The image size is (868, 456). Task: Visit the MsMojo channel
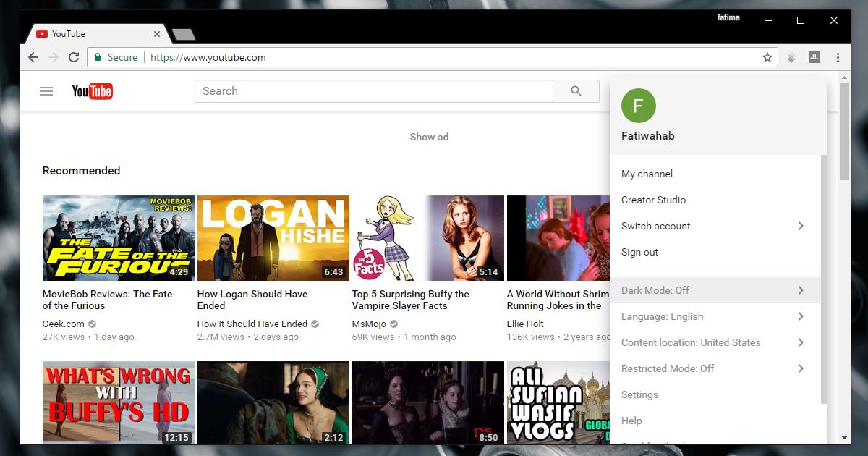pos(370,324)
